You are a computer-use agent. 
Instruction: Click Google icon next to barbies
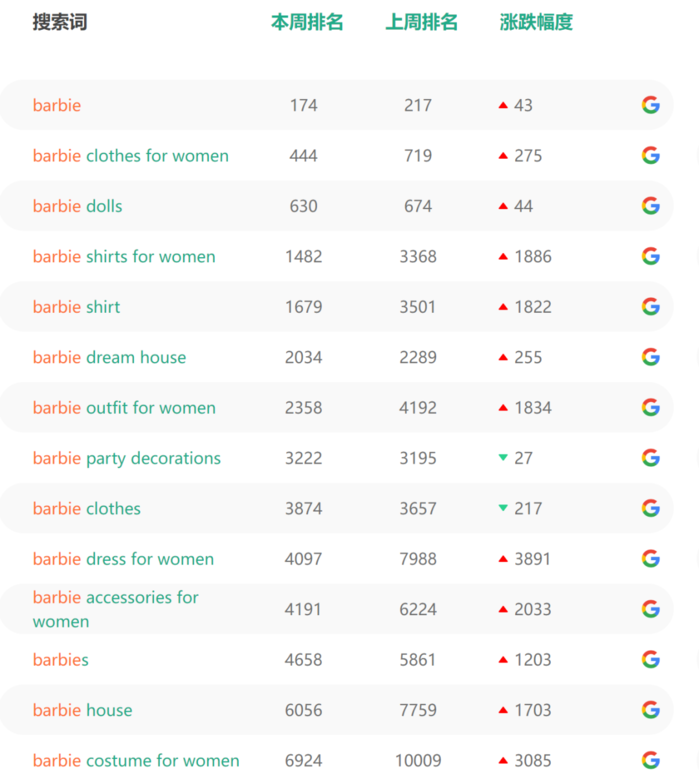(x=650, y=659)
